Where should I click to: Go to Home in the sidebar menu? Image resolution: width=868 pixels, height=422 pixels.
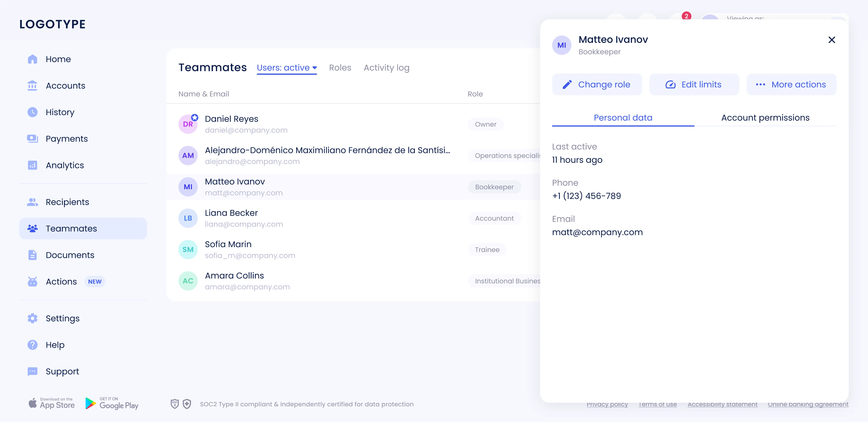[83, 59]
